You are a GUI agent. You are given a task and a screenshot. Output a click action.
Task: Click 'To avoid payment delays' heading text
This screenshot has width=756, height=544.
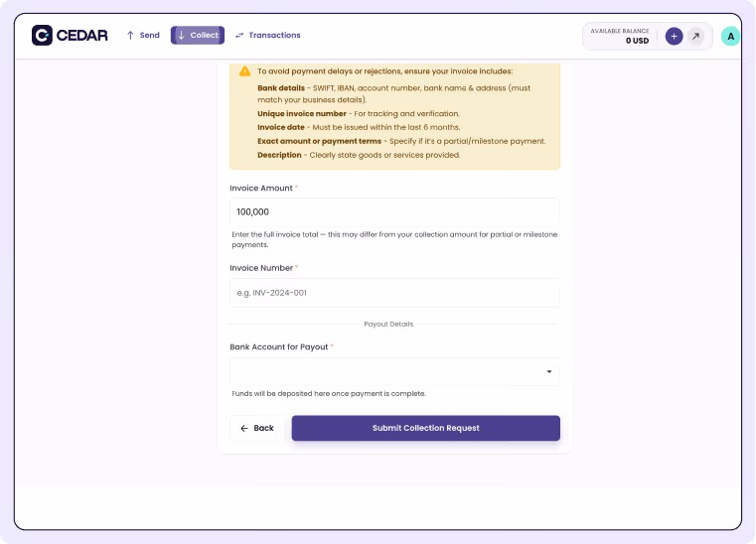tap(384, 71)
